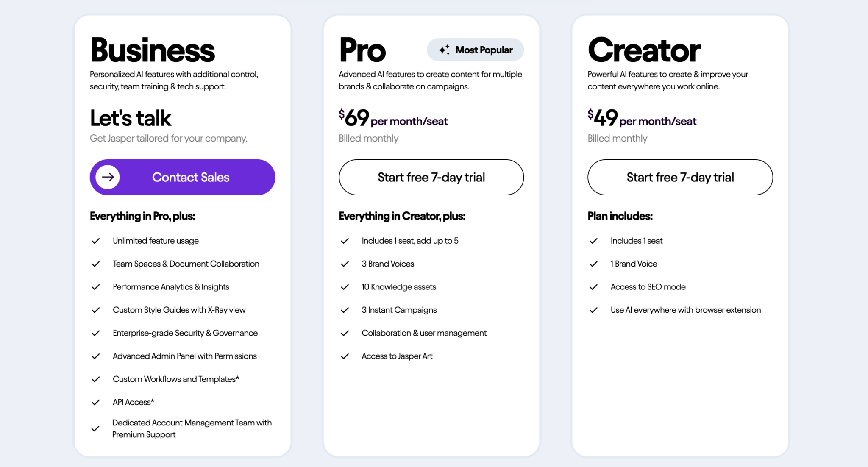Select the Pro plan title

pos(362,49)
